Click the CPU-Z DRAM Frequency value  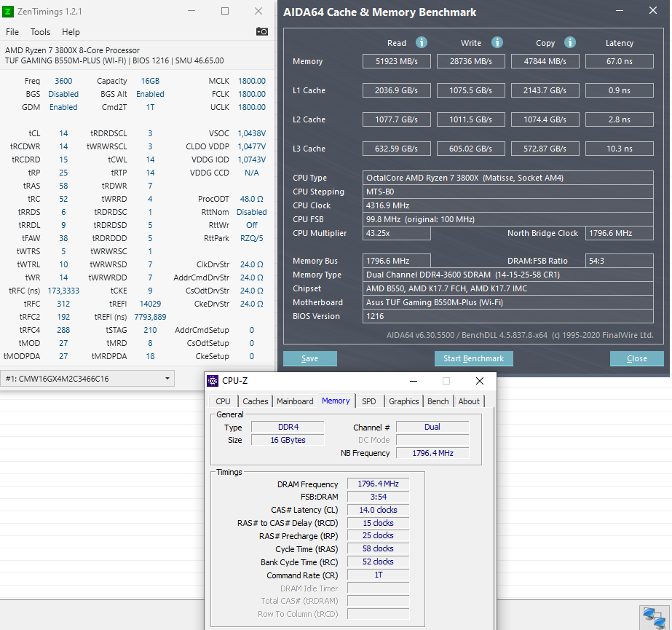[378, 484]
